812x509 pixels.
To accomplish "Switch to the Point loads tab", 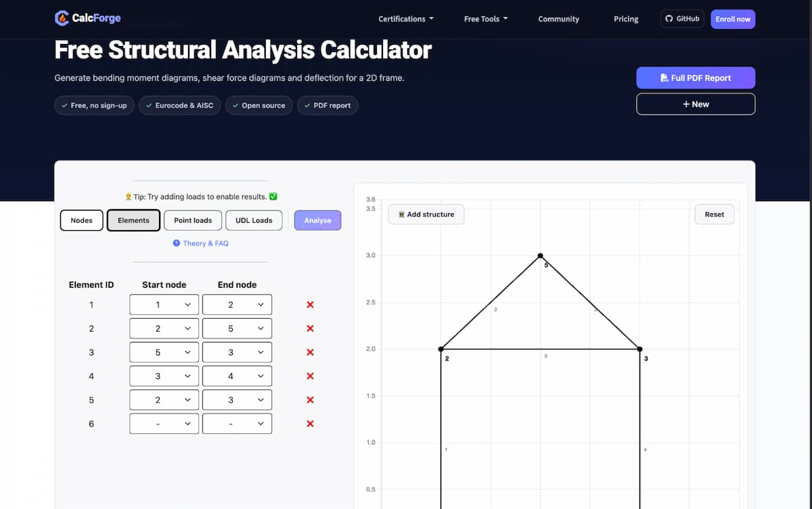I will (193, 220).
